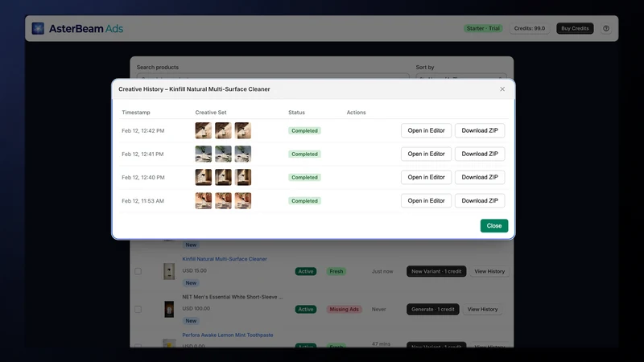The width and height of the screenshot is (644, 362).
Task: Download ZIP for Feb 12, 12:41 PM set
Action: click(480, 154)
